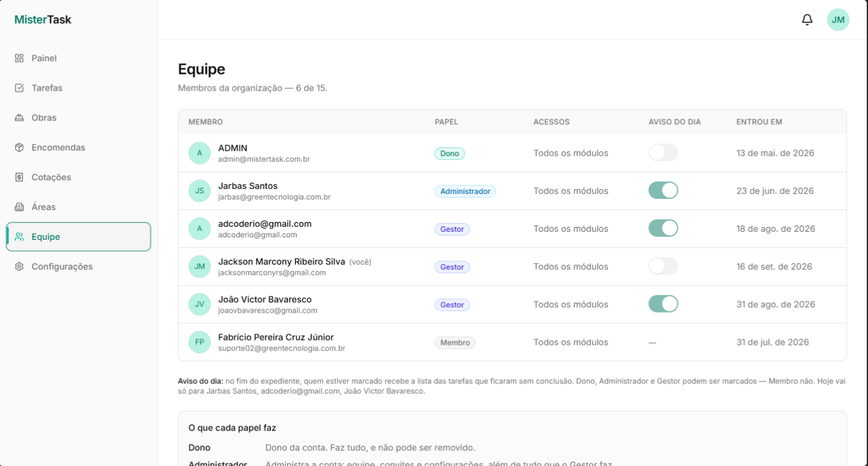
Task: Disable Aviso do dia for João Victor Bavaresco
Action: [663, 304]
